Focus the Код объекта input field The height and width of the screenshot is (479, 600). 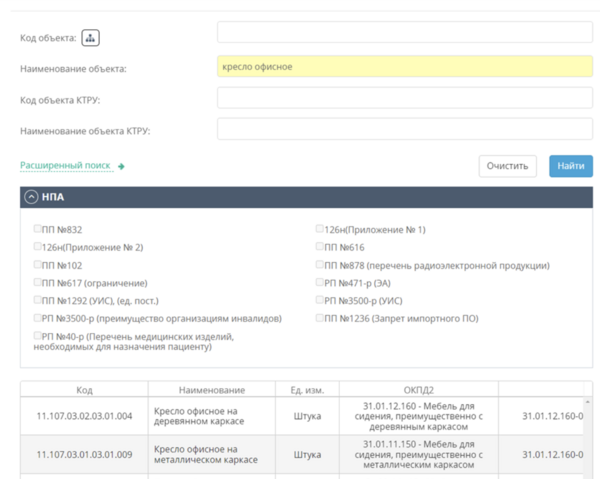coord(404,32)
